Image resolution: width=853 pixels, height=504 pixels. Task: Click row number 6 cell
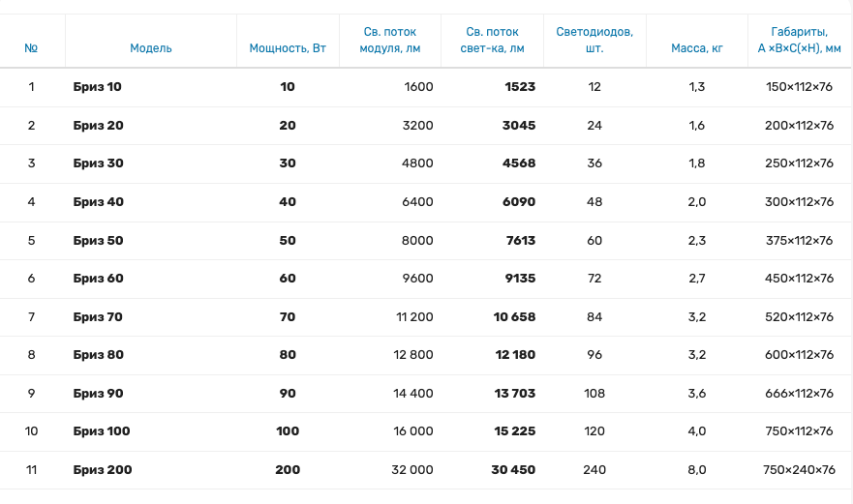(x=31, y=279)
